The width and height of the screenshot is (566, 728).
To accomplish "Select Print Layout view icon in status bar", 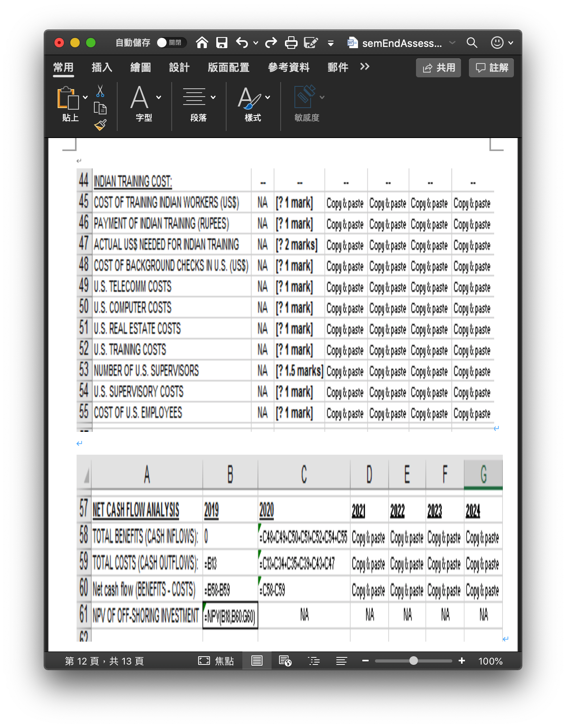I will (x=257, y=661).
